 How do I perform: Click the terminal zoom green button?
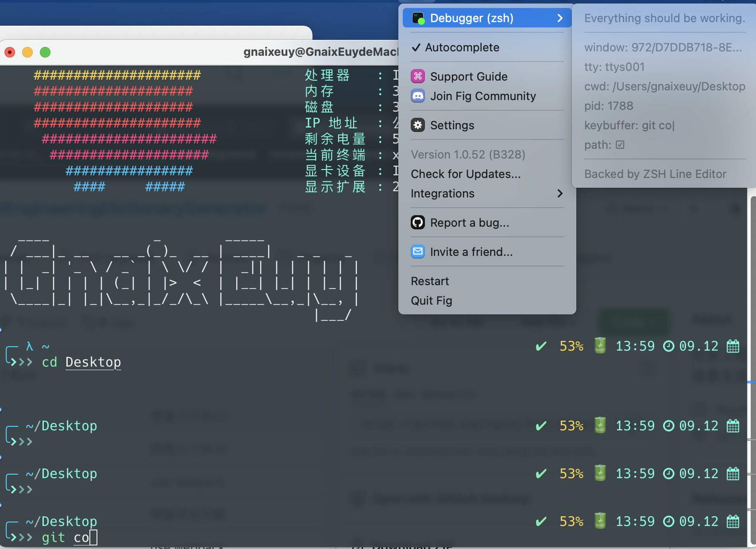pos(45,52)
